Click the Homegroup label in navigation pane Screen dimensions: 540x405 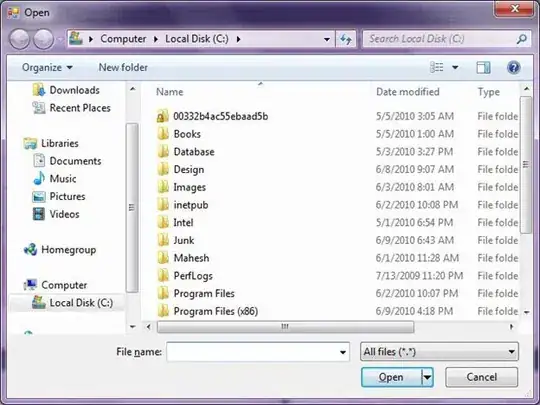click(69, 250)
